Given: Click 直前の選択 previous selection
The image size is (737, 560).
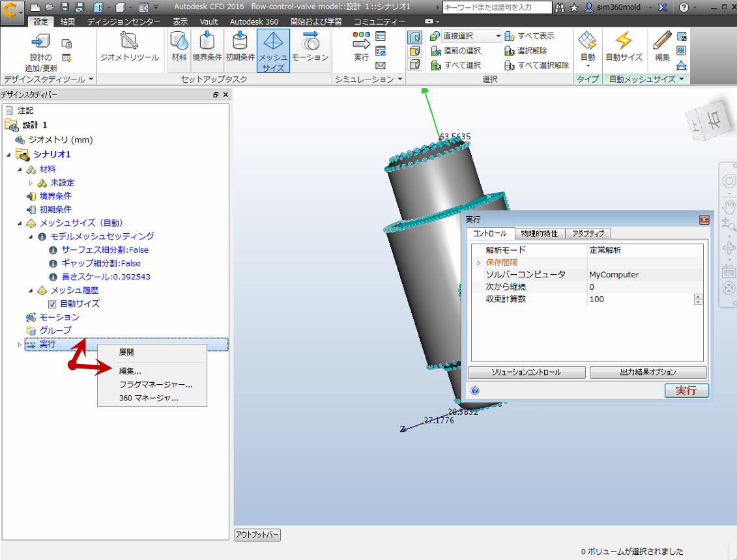Looking at the screenshot, I should coord(456,50).
